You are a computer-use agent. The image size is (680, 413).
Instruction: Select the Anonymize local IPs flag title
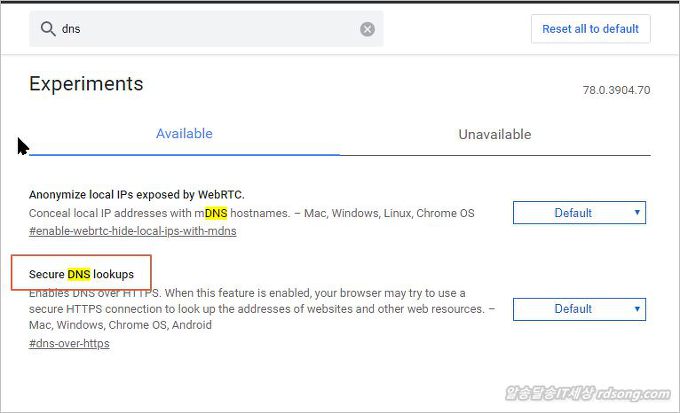coord(136,194)
